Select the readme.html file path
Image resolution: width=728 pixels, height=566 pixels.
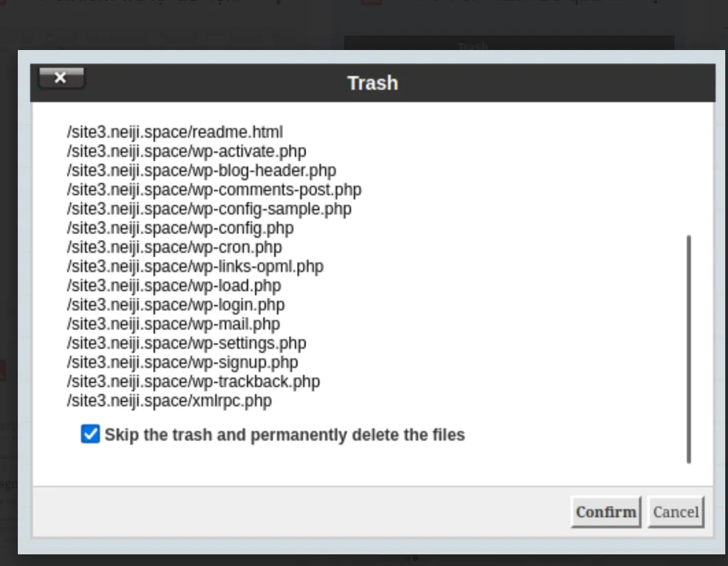click(x=175, y=132)
